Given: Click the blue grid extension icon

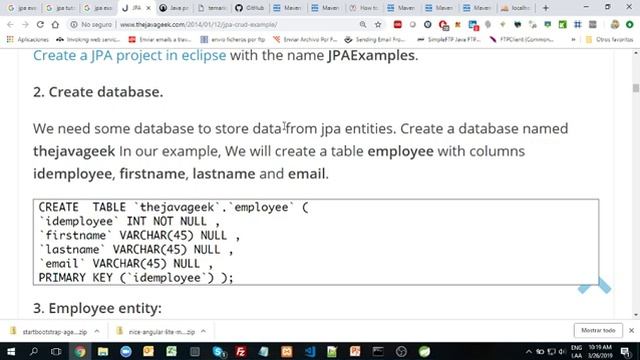Looking at the screenshot, I should pyautogui.click(x=578, y=24).
